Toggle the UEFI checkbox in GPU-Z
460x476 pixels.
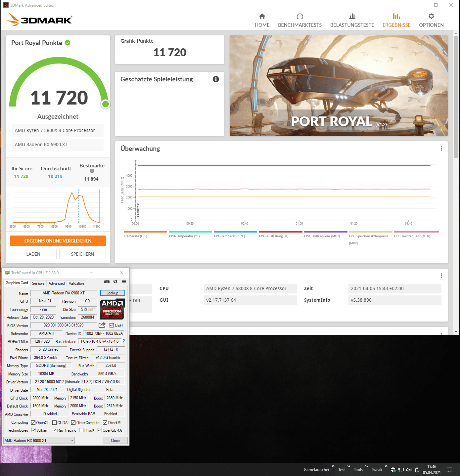pos(112,325)
